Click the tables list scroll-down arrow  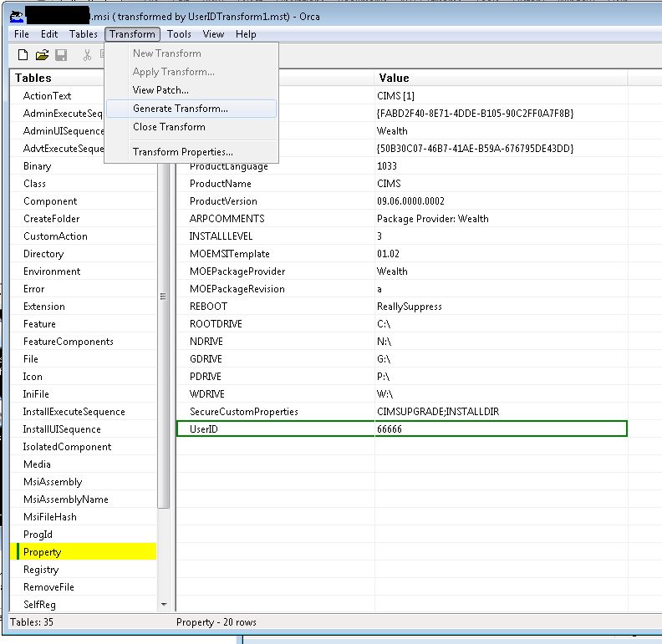[x=164, y=605]
